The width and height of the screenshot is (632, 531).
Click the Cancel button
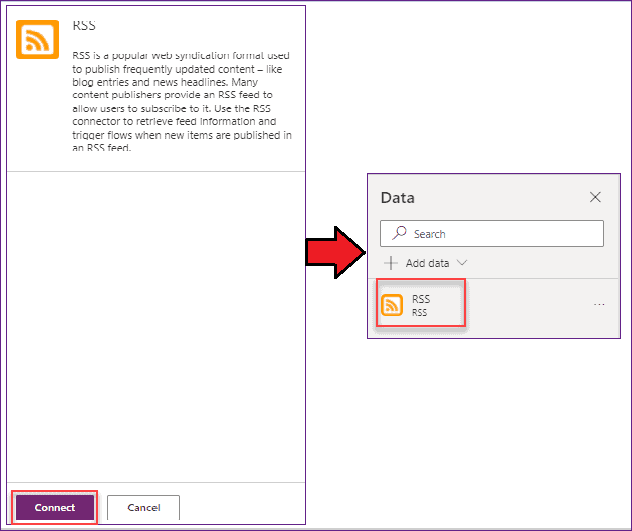point(143,507)
